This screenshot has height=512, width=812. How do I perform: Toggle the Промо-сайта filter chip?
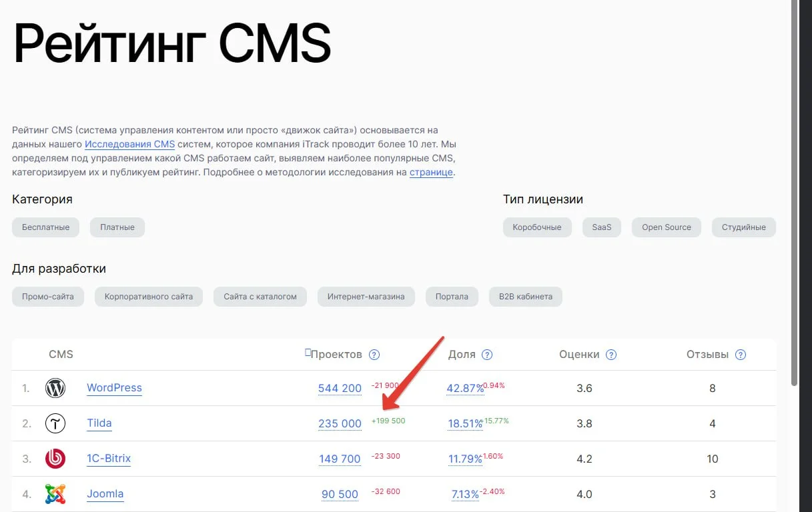coord(48,297)
